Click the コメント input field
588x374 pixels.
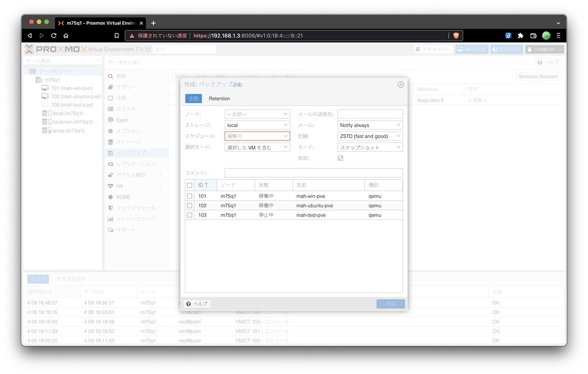point(313,173)
